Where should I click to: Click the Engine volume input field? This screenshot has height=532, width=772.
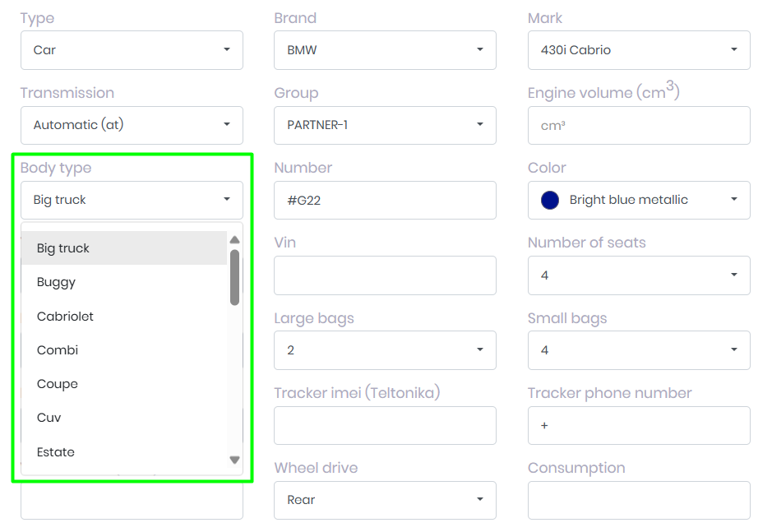click(x=639, y=125)
